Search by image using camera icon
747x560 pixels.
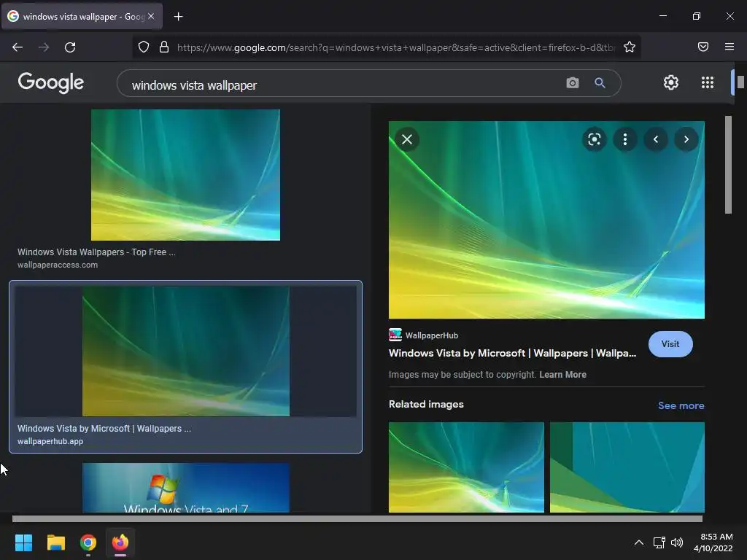coord(573,83)
